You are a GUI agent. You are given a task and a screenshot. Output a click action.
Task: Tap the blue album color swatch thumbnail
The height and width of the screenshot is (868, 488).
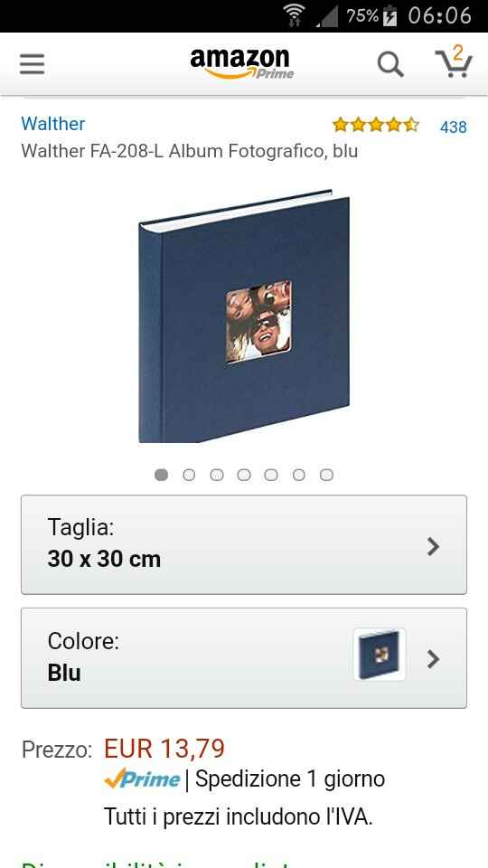[380, 655]
